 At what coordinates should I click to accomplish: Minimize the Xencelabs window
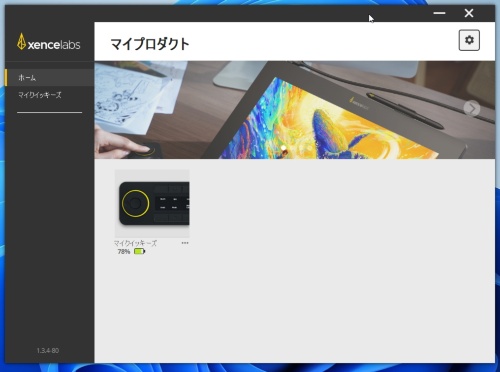click(x=439, y=13)
